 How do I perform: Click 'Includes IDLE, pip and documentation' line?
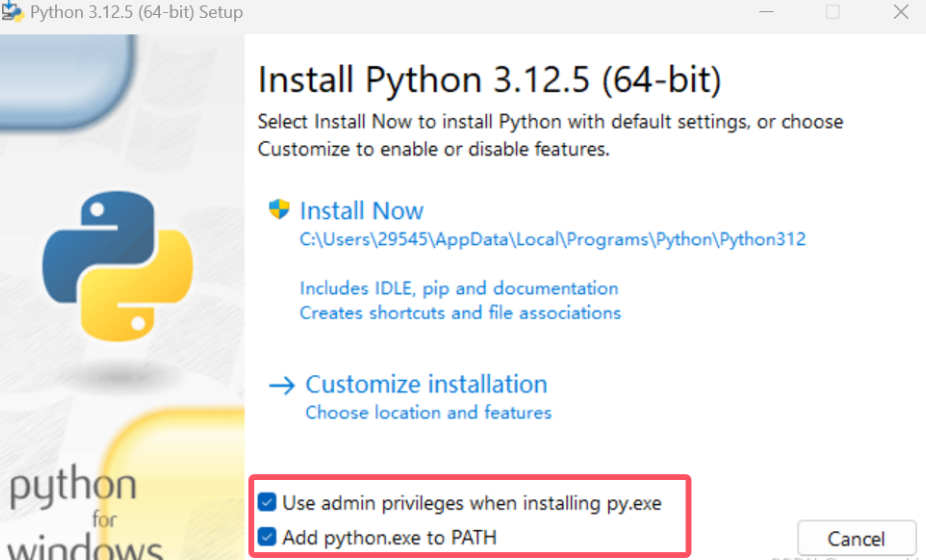point(459,288)
